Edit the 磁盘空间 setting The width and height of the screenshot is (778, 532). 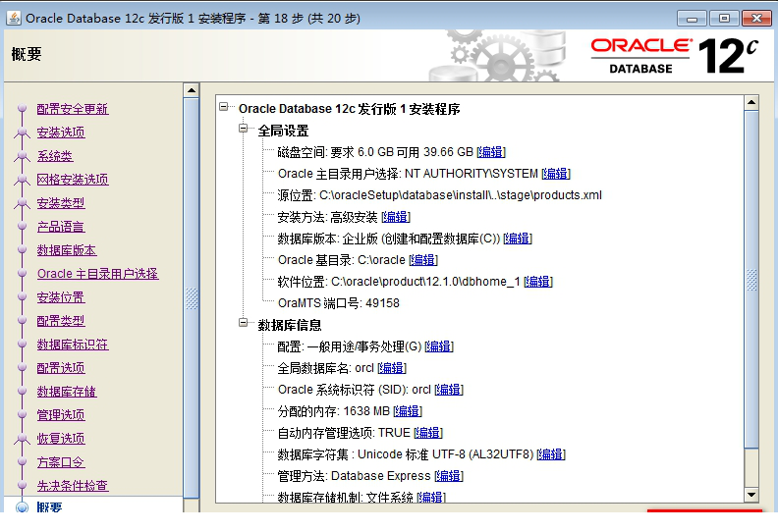(491, 152)
